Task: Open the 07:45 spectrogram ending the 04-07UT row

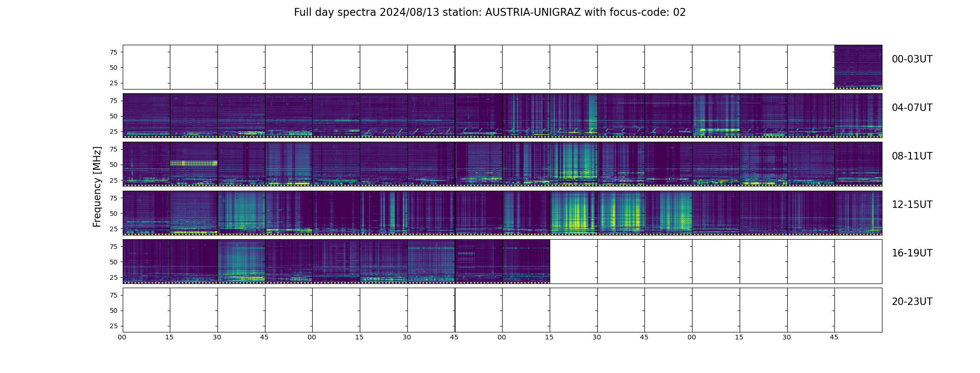Action: pos(858,116)
